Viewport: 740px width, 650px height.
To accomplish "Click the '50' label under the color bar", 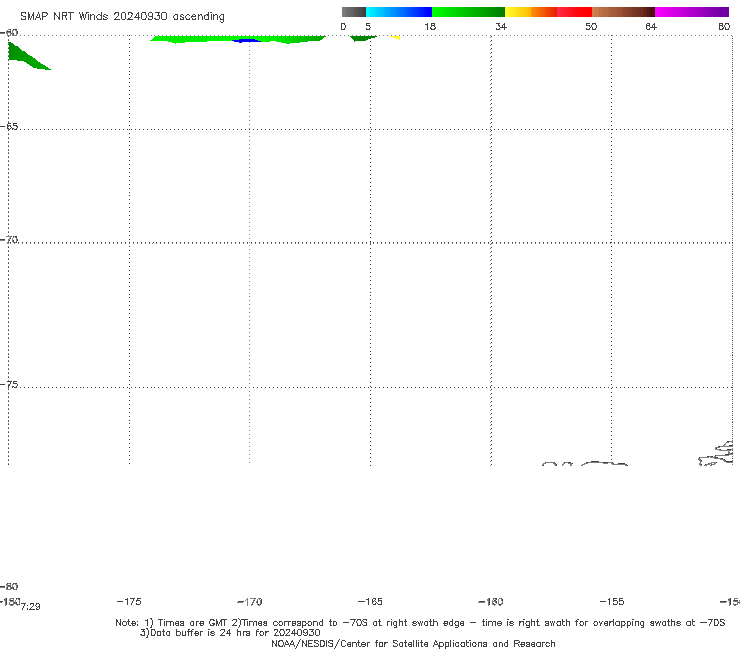I will click(591, 27).
